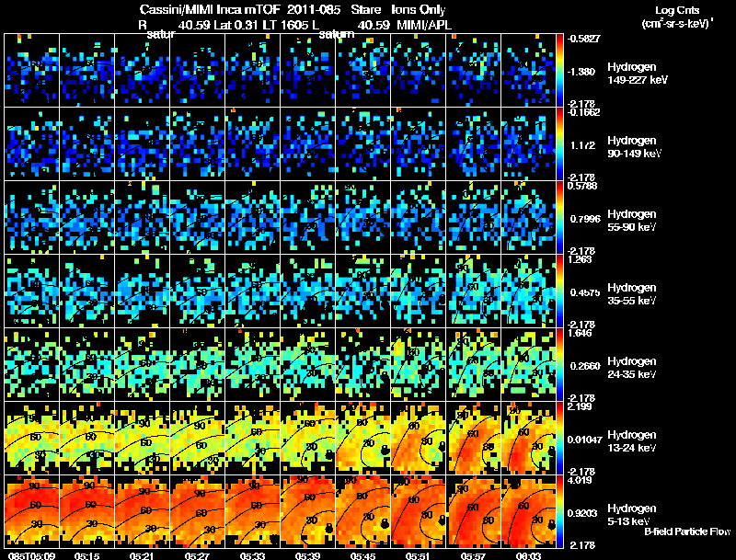Select the 'Hydrogen 55-90 keV' row label

[x=632, y=221]
